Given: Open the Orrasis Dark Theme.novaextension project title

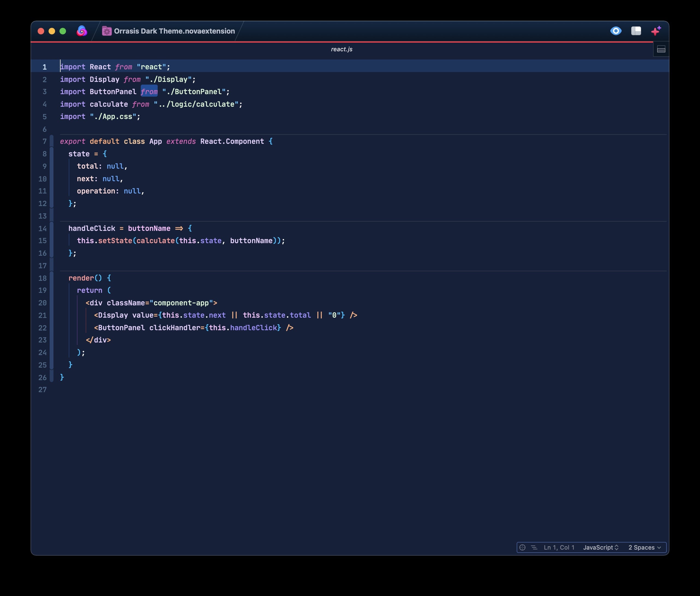Looking at the screenshot, I should [x=174, y=31].
